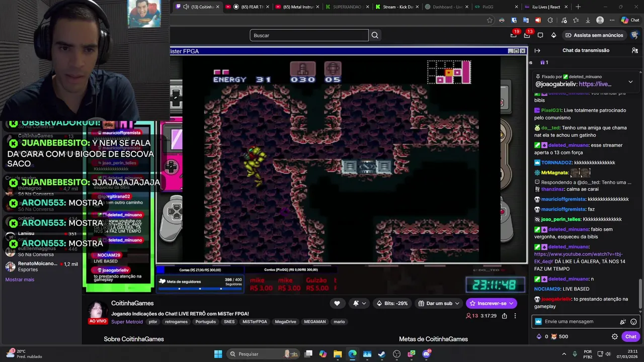The image size is (644, 362).
Task: Click username NOCIAM29 in chat
Action: click(547, 289)
